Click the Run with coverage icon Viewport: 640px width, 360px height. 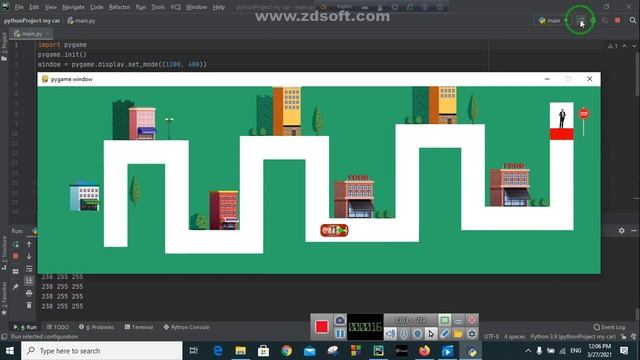pos(605,20)
